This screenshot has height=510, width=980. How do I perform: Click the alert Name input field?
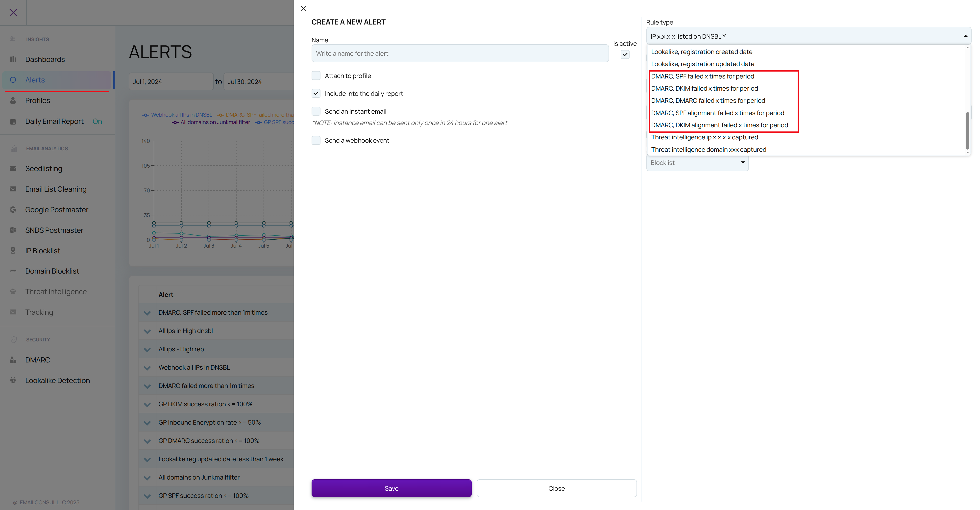click(x=460, y=53)
